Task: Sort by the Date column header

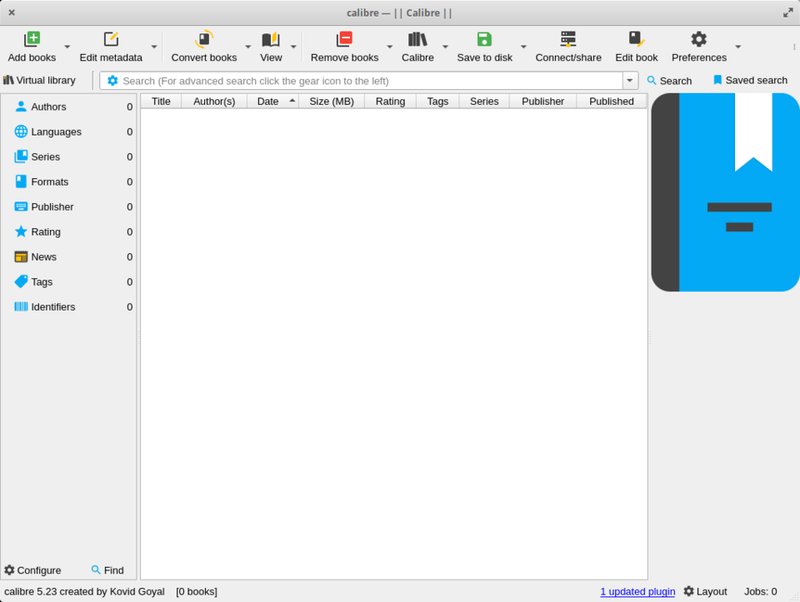Action: (273, 101)
